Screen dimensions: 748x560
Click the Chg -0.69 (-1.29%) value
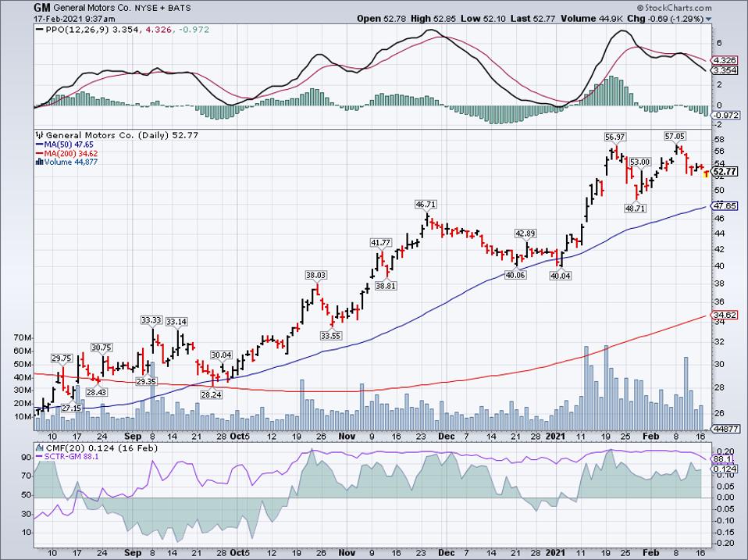(665, 19)
